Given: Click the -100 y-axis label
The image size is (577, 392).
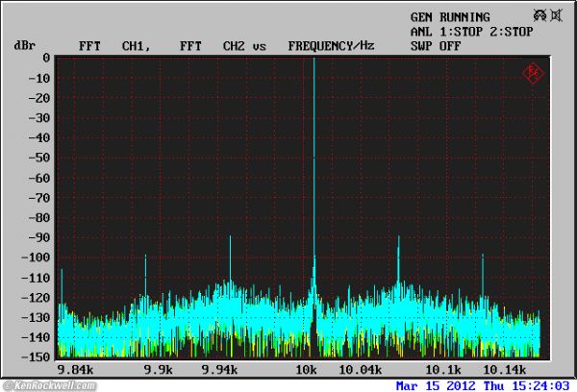Looking at the screenshot, I should pos(36,257).
